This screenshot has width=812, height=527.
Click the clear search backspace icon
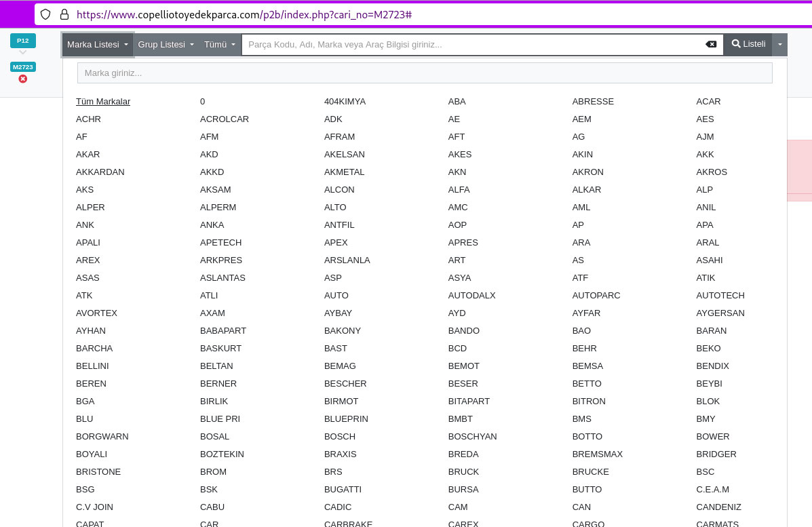[711, 44]
